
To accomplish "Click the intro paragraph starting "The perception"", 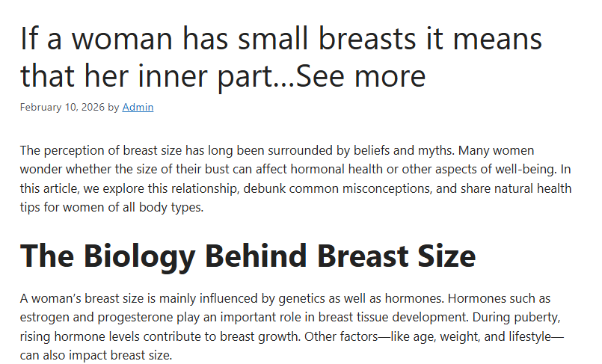I will [x=295, y=179].
